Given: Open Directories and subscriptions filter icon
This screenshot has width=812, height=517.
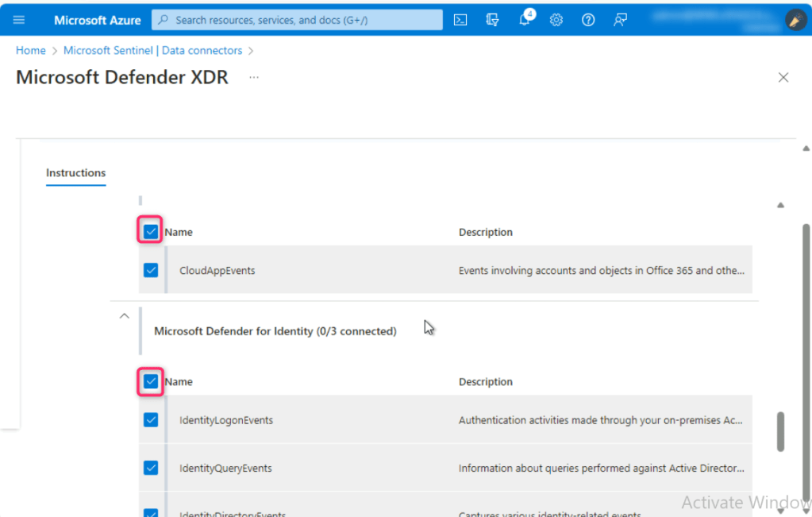Looking at the screenshot, I should click(x=492, y=20).
